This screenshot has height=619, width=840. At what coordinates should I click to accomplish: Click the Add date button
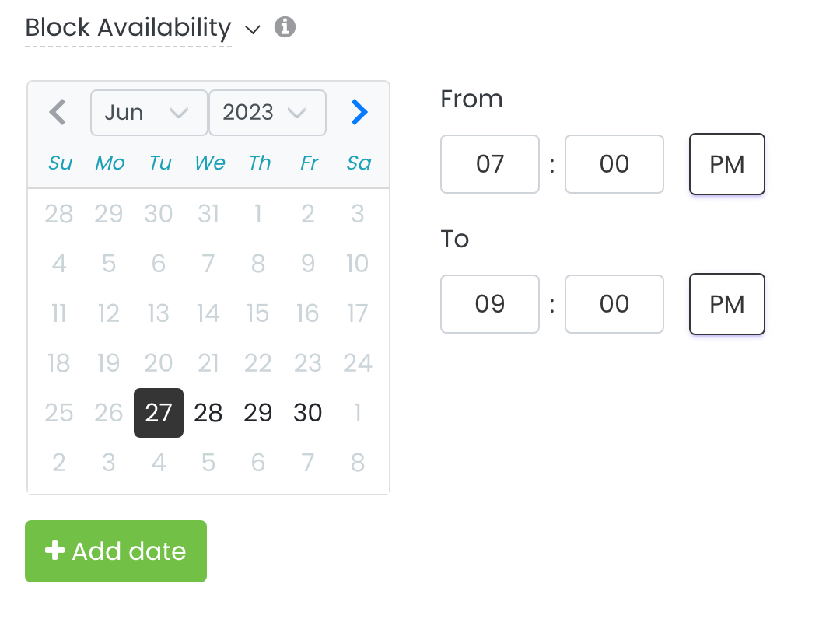click(x=115, y=551)
